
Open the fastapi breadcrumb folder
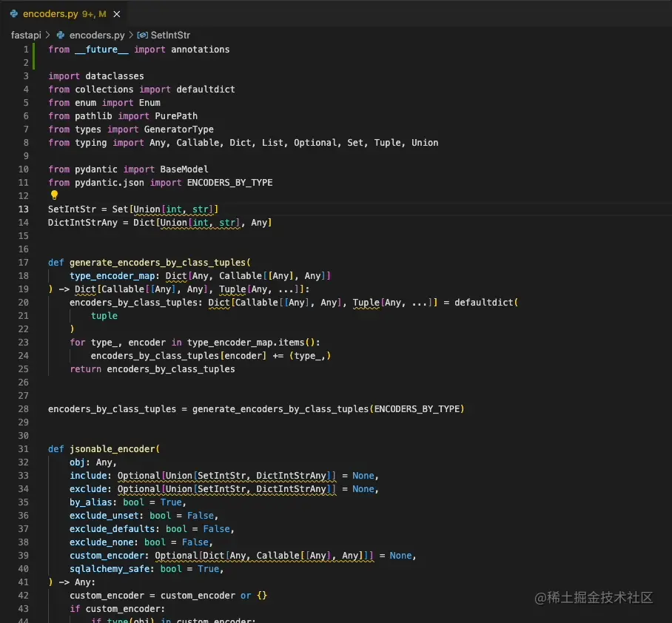click(x=26, y=35)
